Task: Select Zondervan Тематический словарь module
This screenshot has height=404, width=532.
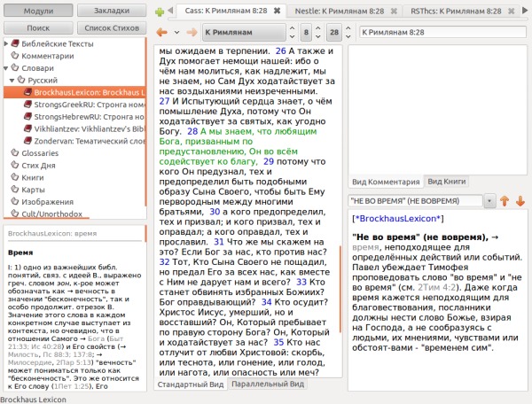Action: click(89, 141)
